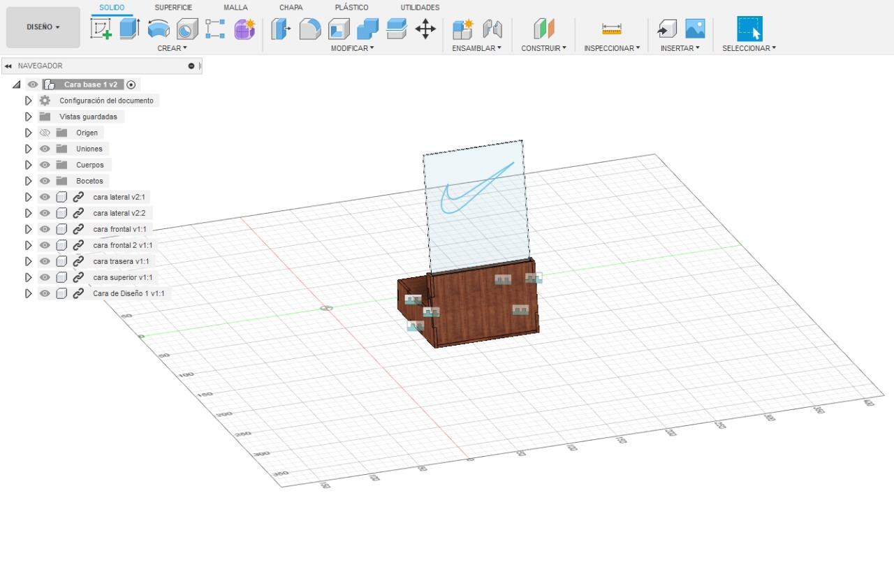
Task: Click the Insert Derive icon
Action: [667, 29]
